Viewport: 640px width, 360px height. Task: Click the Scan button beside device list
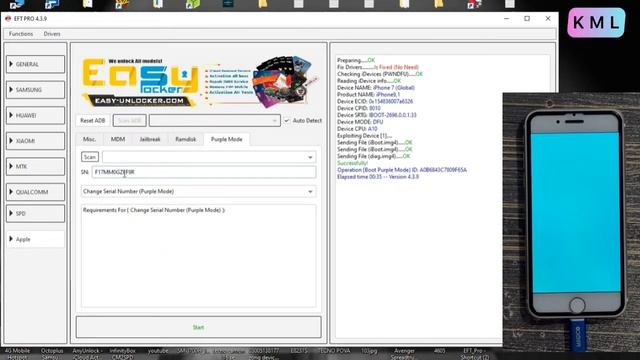coord(90,157)
